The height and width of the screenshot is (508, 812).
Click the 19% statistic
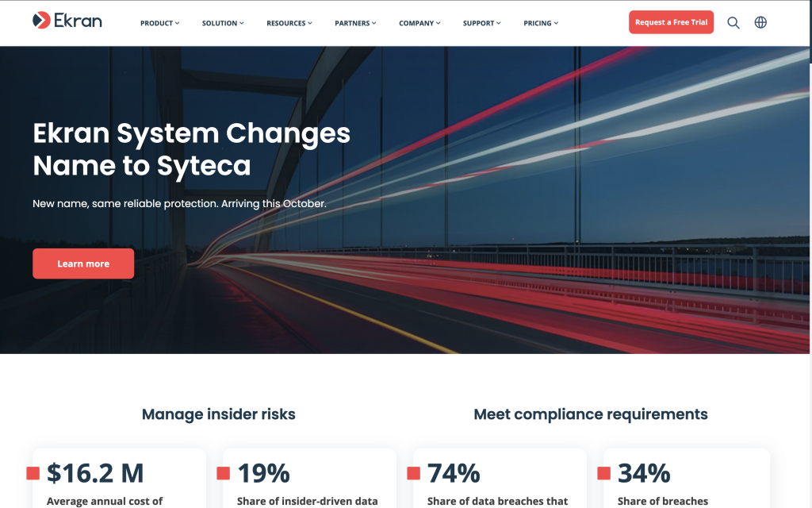(263, 473)
